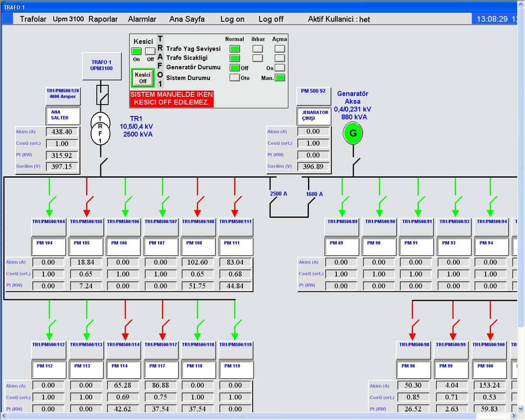Click the main breaker symbol below TRAFO 1

click(102, 95)
